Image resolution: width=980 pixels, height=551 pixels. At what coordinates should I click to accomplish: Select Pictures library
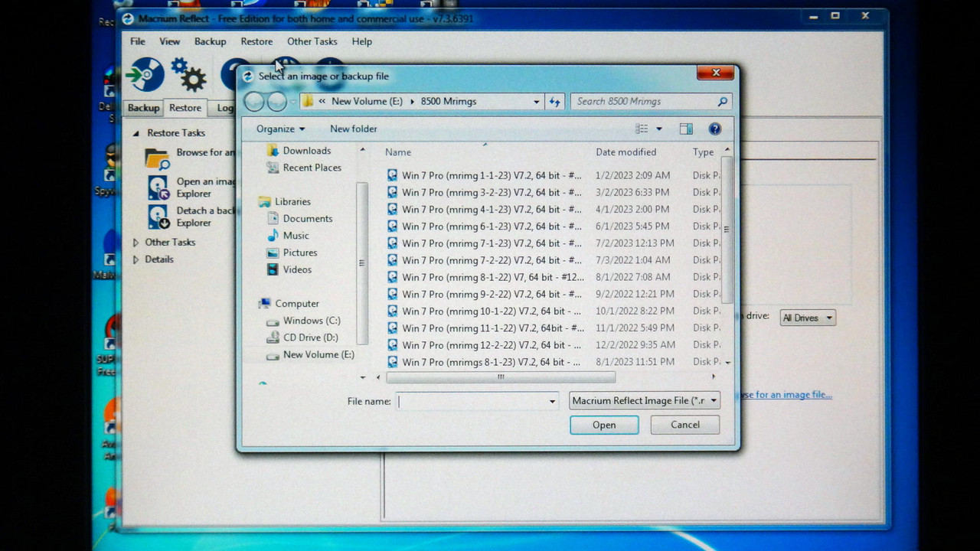(x=292, y=253)
